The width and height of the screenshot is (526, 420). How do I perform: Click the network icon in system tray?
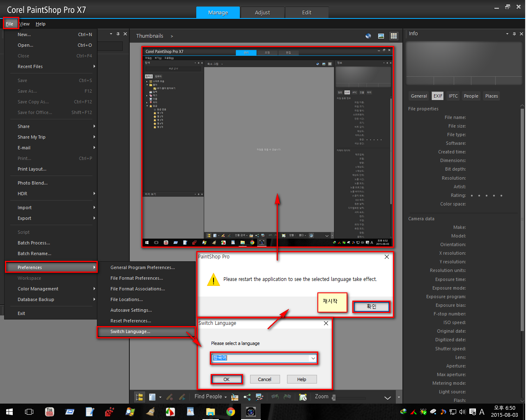[x=453, y=412]
